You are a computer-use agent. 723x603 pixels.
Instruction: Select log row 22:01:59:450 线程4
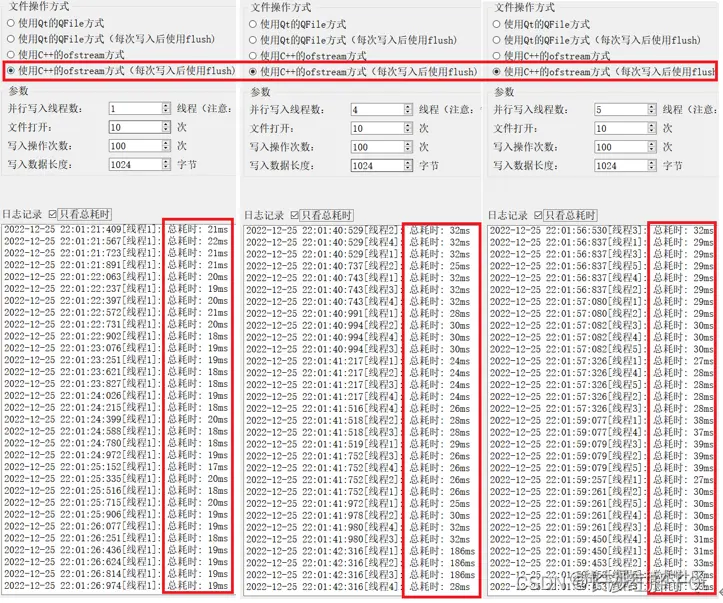(602, 539)
